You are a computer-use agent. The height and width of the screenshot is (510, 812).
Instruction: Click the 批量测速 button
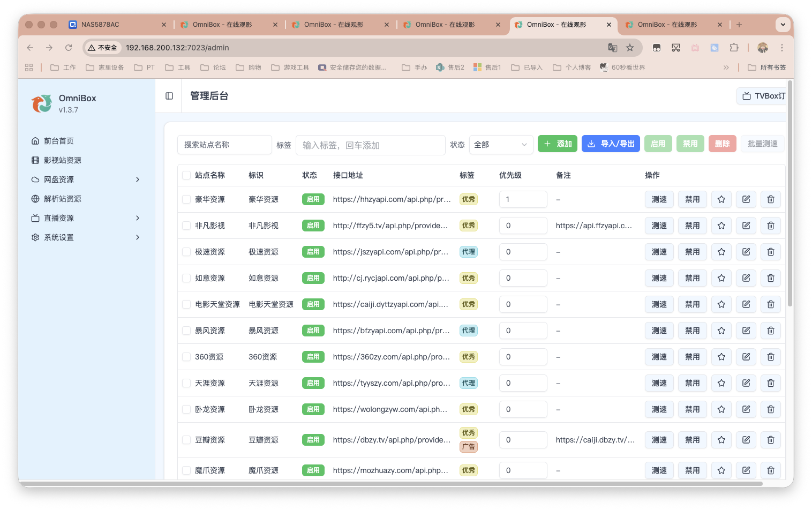pos(762,143)
